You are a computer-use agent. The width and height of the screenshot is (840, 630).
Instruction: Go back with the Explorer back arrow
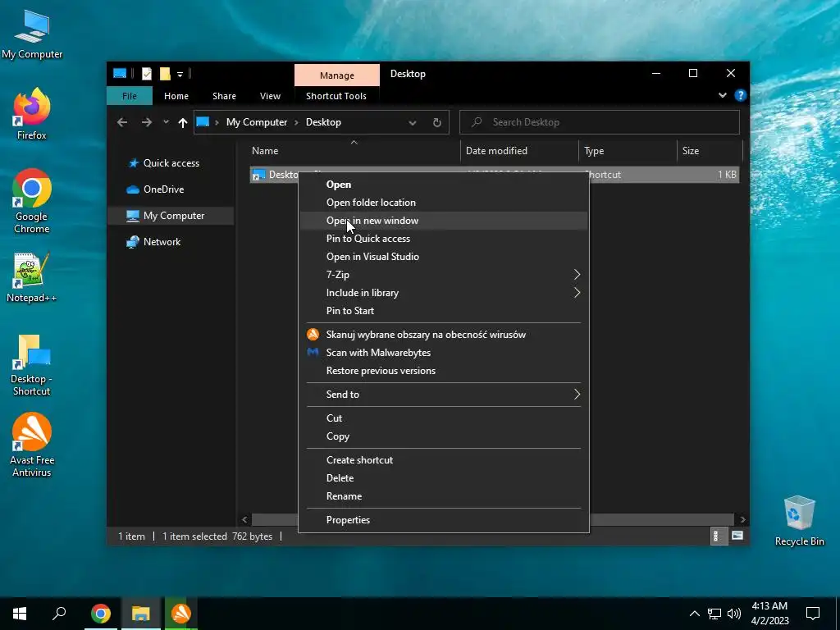pos(123,122)
